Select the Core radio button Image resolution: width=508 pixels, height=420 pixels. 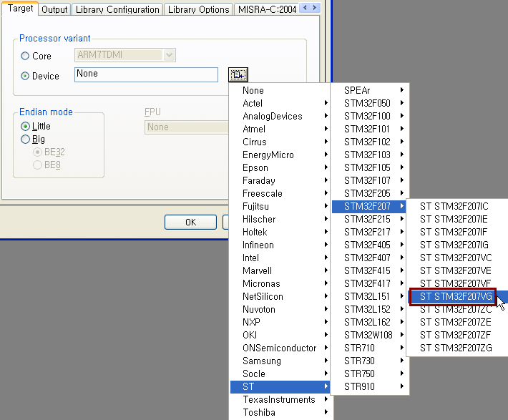click(x=25, y=56)
